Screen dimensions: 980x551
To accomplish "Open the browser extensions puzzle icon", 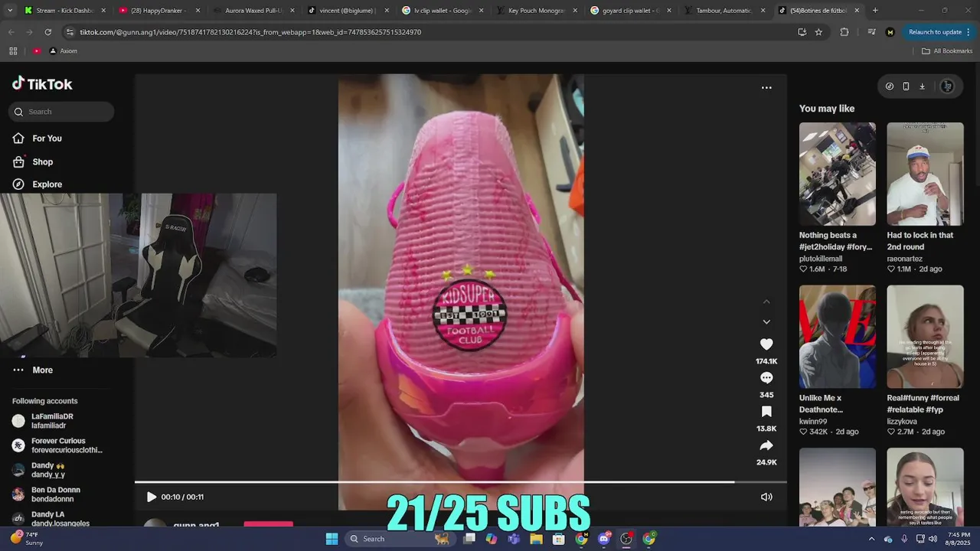I will tap(844, 32).
